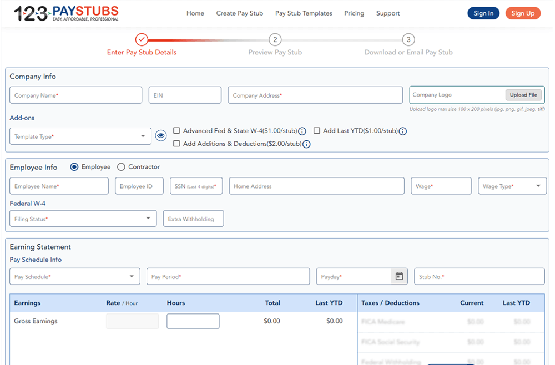Click the 'Earnings' column header
555x365 pixels.
coord(27,303)
